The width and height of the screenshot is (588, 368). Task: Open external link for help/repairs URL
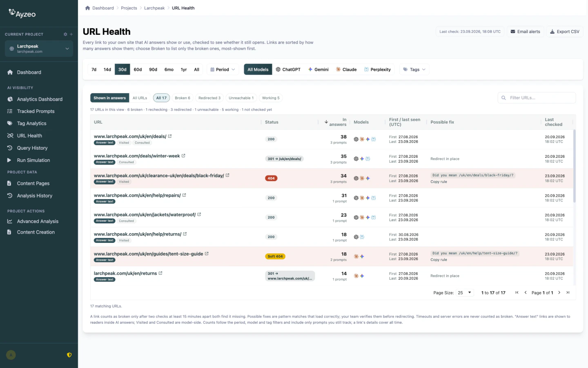[x=184, y=195]
